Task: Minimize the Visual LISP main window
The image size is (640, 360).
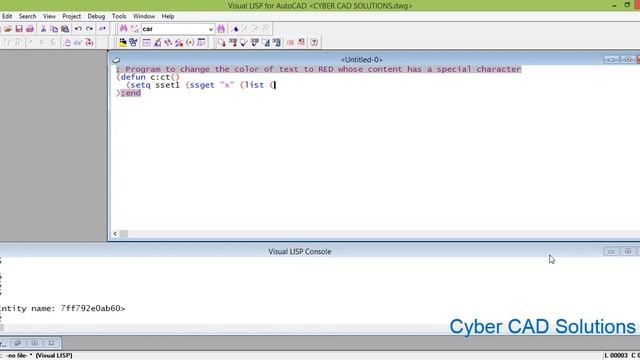Action: tap(614, 5)
